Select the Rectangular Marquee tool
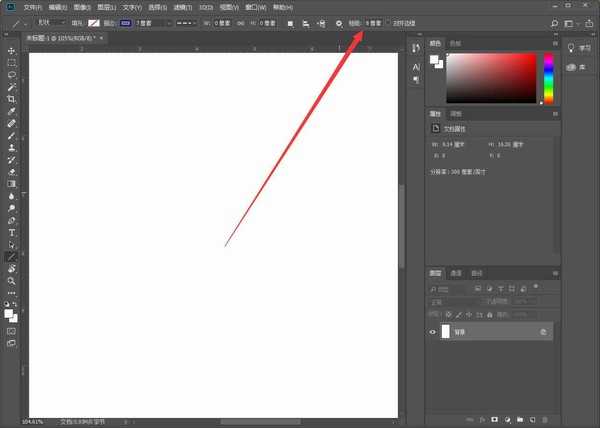 tap(12, 62)
